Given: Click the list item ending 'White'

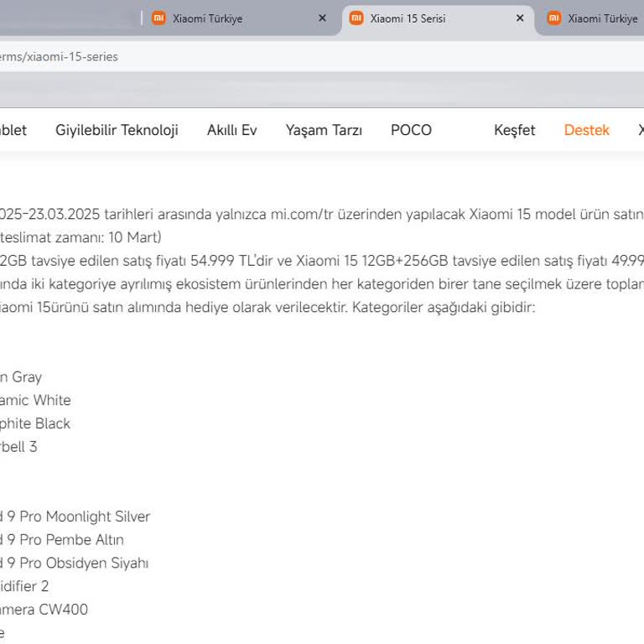Looking at the screenshot, I should point(35,400).
